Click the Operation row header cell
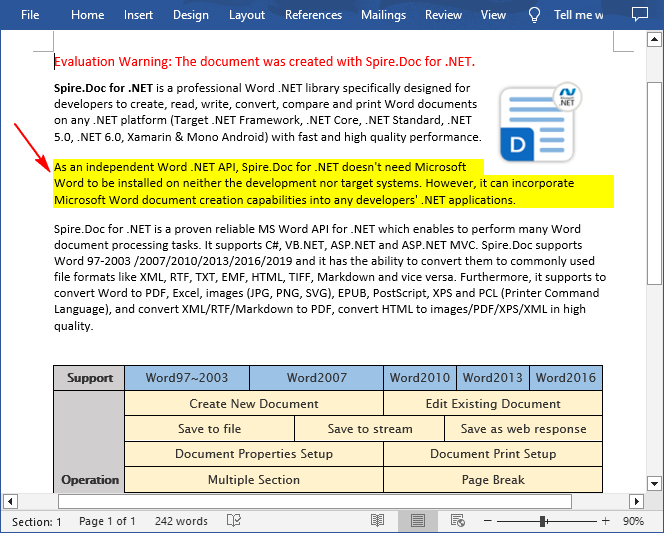 [89, 442]
